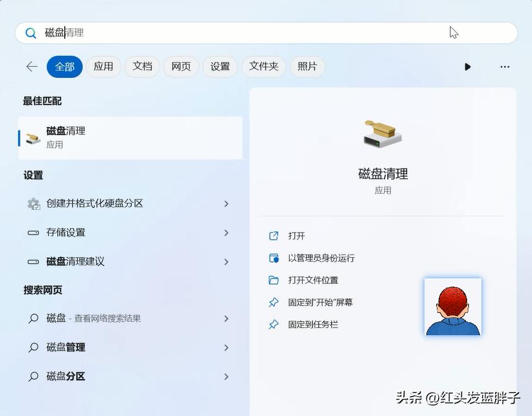Expand the 磁盘清理建议 settings entry
Screen dimensions: 532x416
tap(227, 261)
